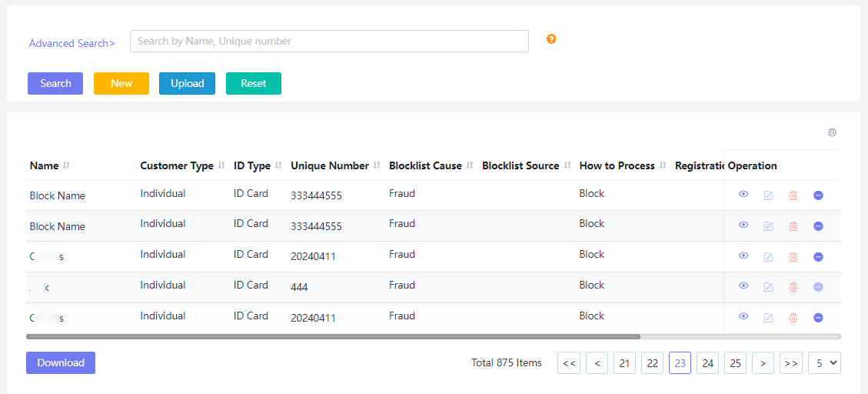The height and width of the screenshot is (394, 868).
Task: Click the blue Upload button
Action: [x=187, y=84]
